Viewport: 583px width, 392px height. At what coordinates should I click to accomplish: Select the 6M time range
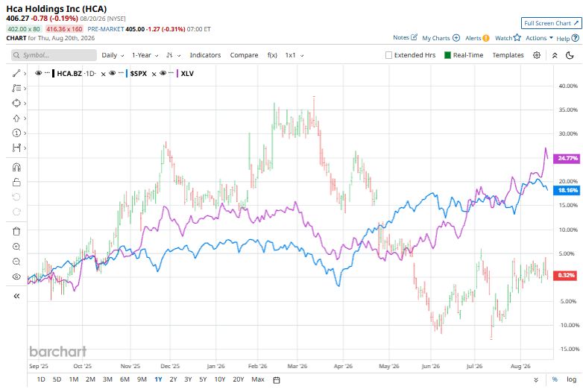pyautogui.click(x=125, y=379)
